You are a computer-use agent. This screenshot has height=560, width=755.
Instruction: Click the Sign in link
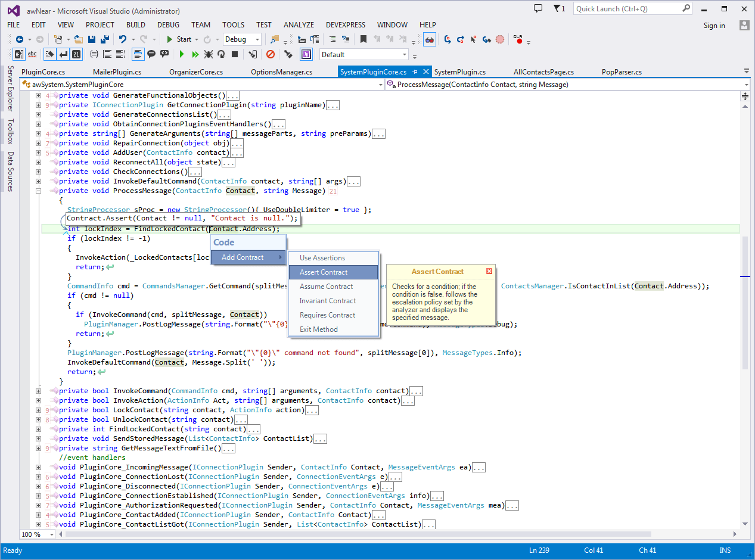pyautogui.click(x=714, y=25)
